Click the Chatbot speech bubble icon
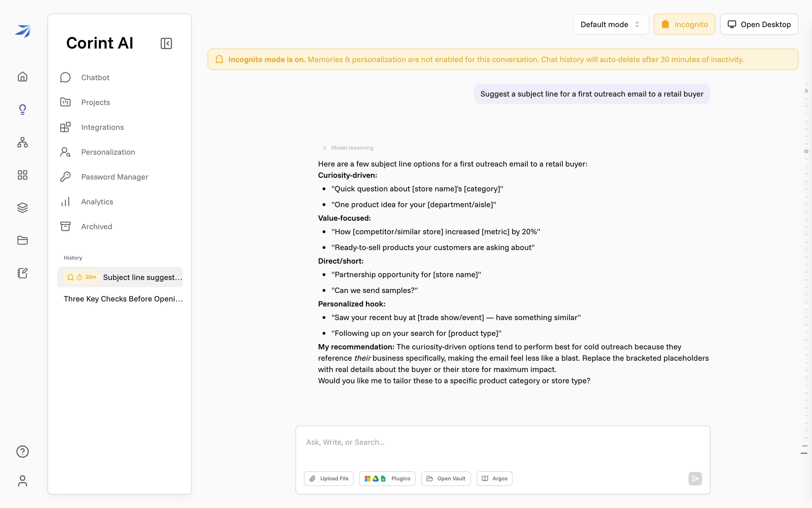 point(65,77)
